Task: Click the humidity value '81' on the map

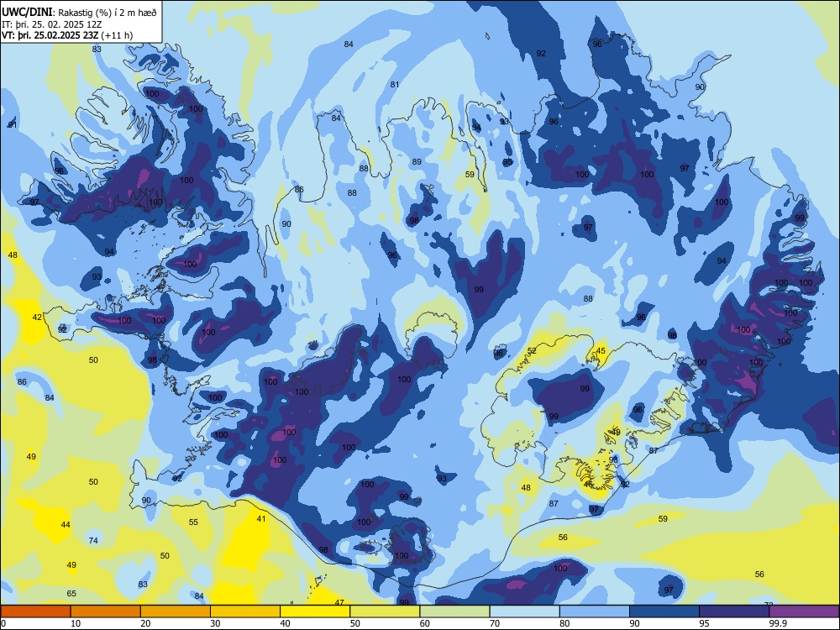Action: click(x=395, y=84)
